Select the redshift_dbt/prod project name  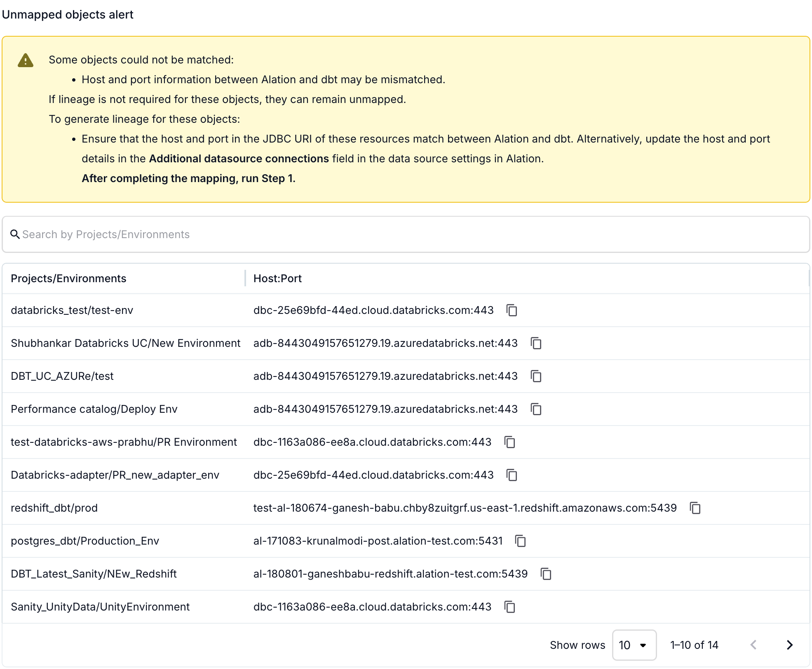click(54, 508)
